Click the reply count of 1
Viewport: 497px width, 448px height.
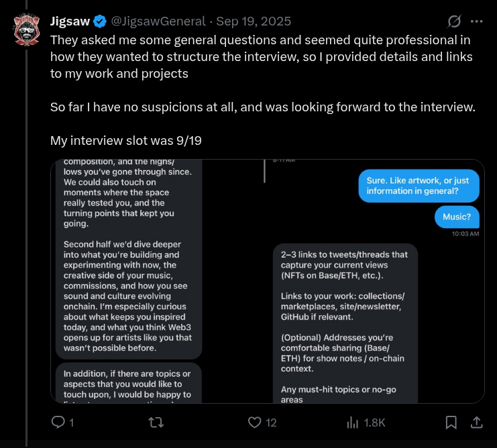tap(71, 423)
